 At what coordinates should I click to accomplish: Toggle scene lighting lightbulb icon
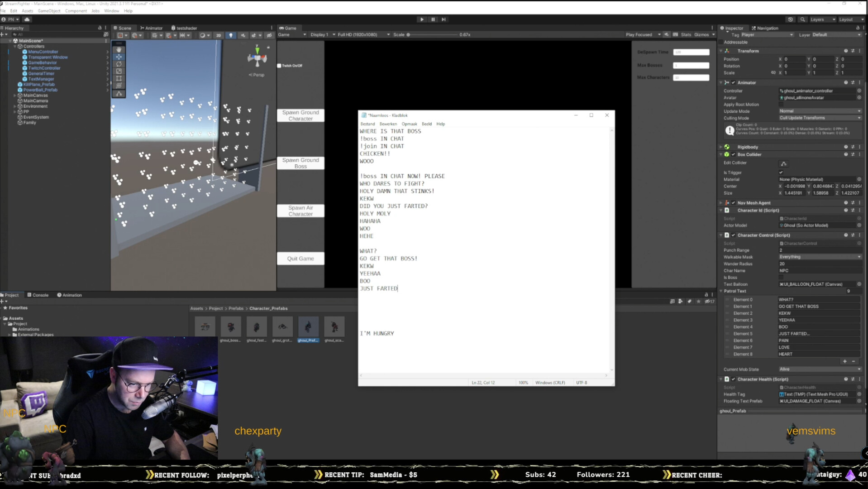(231, 35)
